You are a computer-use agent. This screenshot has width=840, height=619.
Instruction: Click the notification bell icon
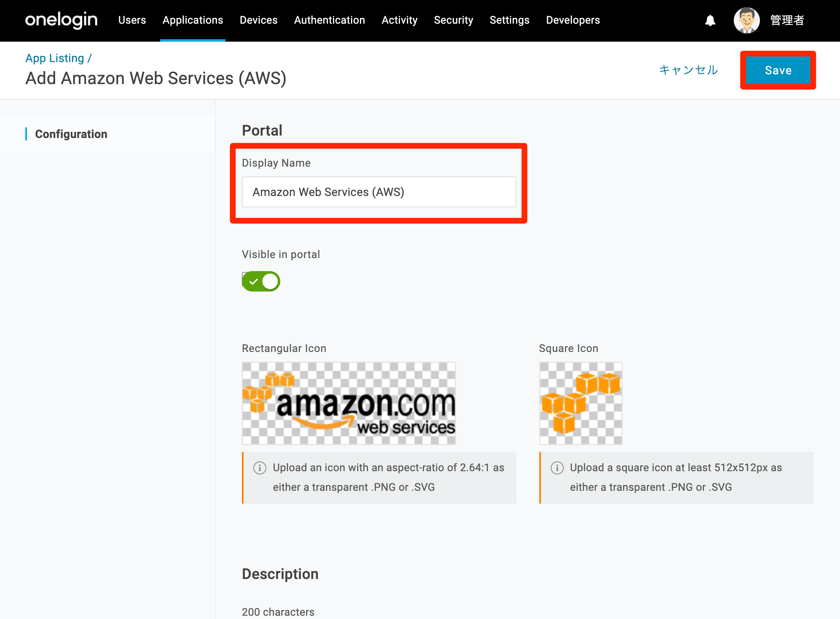(x=710, y=20)
